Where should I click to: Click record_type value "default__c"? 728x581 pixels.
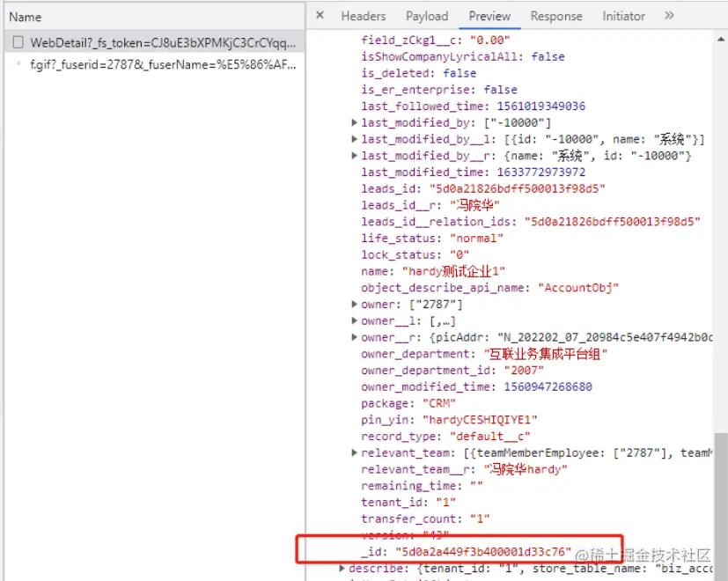pos(489,437)
